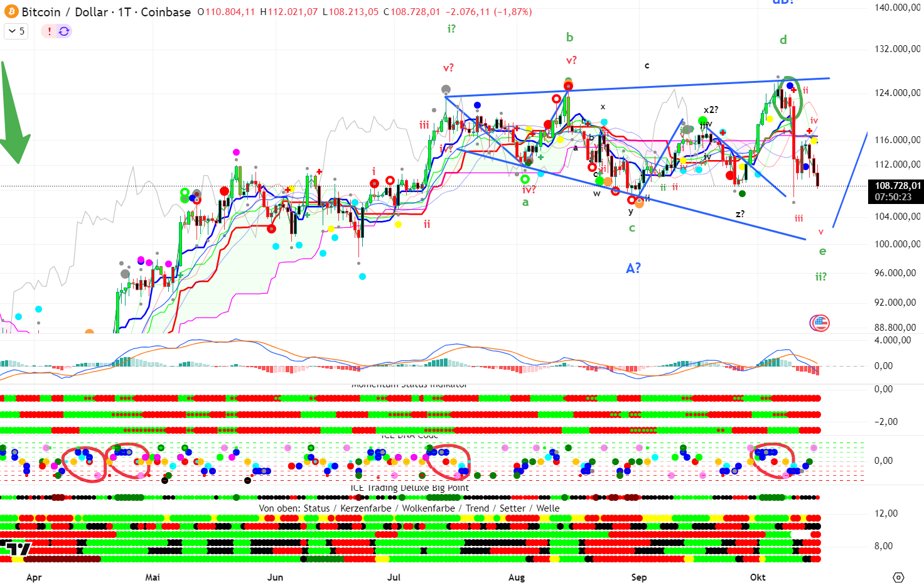Screen dimensions: 924x585
Task: Collapse the indicator legend showing 5
Action: (16, 31)
